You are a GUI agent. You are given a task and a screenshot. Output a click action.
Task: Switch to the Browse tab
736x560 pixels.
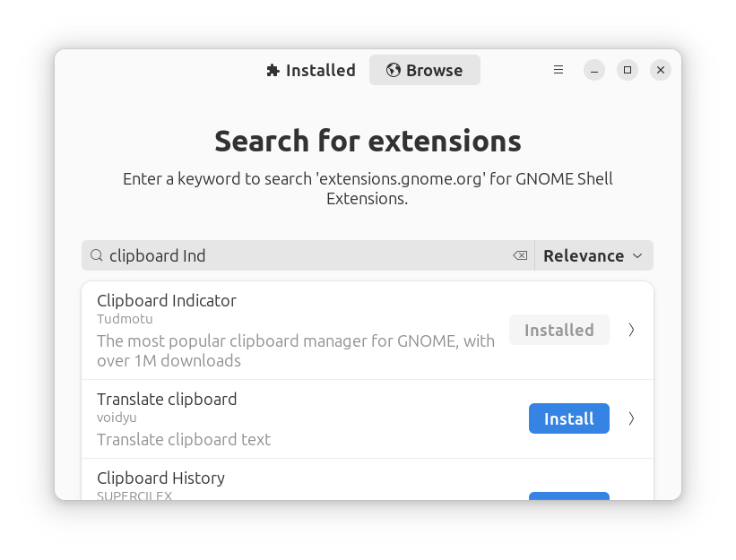point(425,70)
